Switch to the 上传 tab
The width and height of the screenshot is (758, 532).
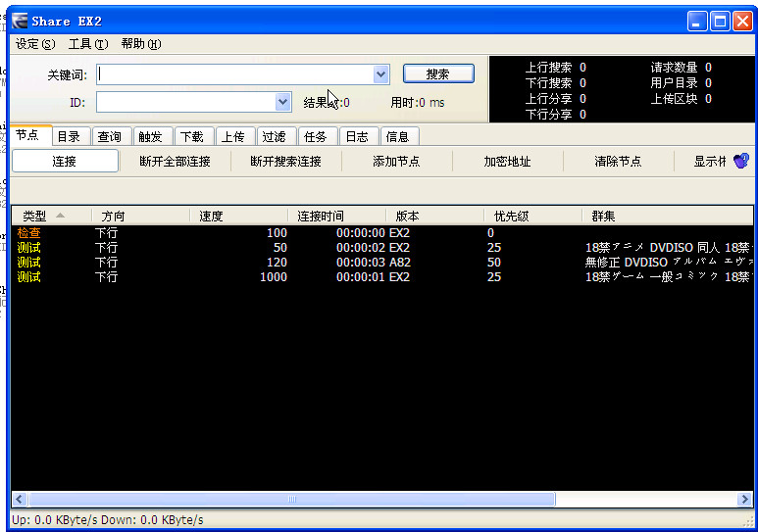[235, 137]
